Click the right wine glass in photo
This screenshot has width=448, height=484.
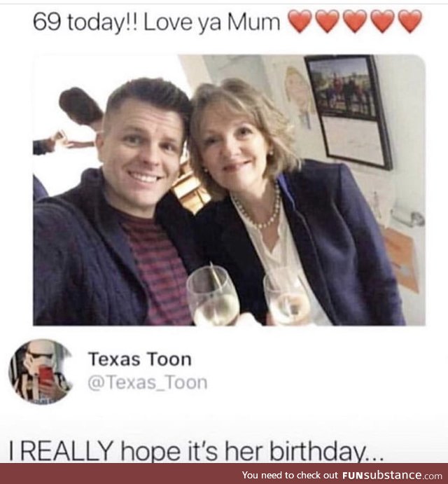pyautogui.click(x=287, y=297)
